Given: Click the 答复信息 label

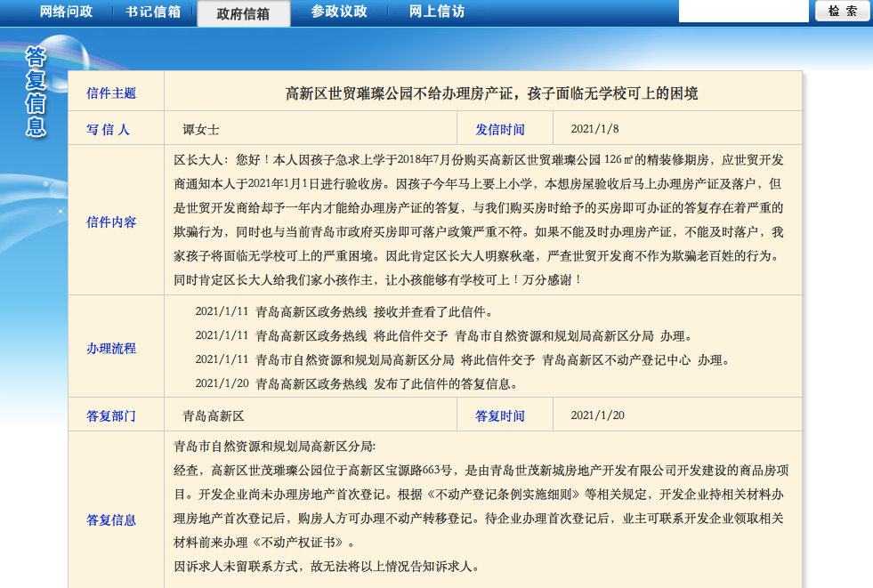Looking at the screenshot, I should [x=111, y=520].
